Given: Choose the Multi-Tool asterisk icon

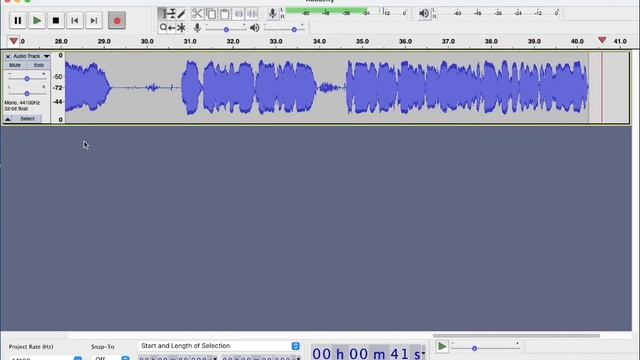Looking at the screenshot, I should pos(181,27).
